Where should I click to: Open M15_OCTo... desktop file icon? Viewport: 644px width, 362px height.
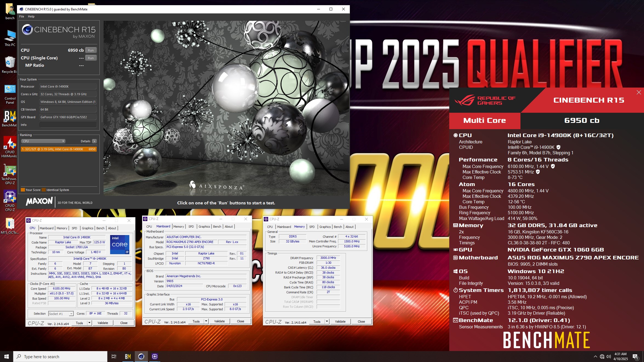coord(10,226)
